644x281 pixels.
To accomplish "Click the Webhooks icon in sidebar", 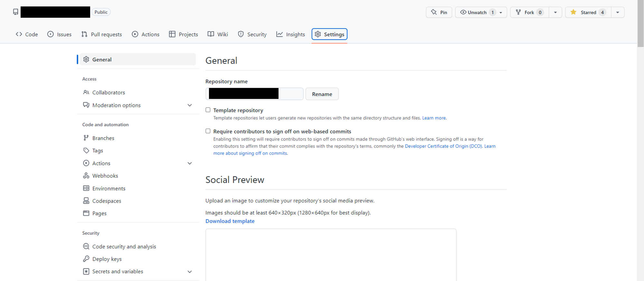I will (x=86, y=176).
